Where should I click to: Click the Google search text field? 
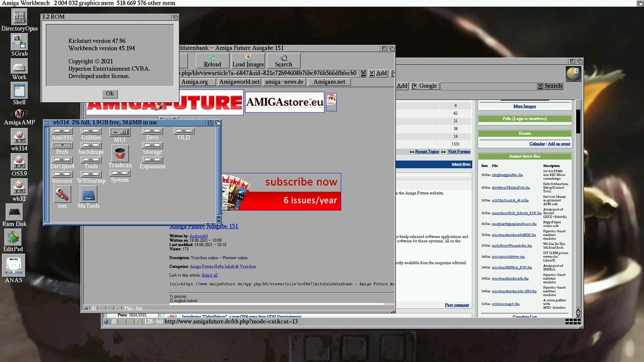pos(488,86)
